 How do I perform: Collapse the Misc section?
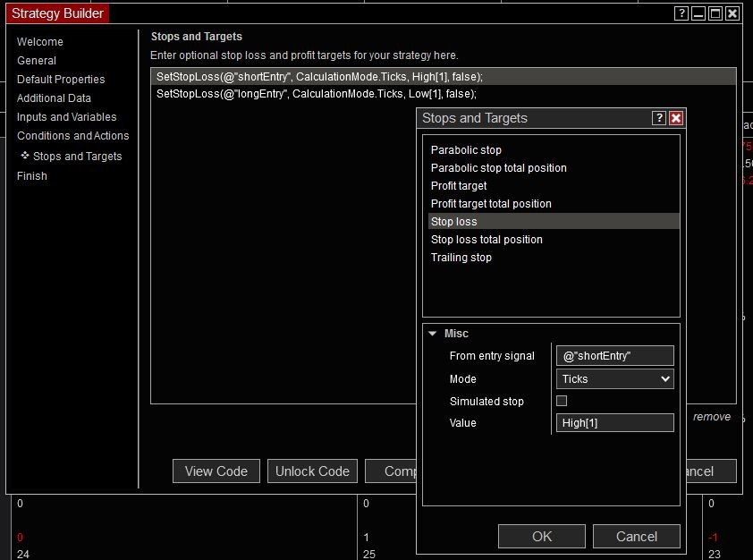[x=432, y=334]
